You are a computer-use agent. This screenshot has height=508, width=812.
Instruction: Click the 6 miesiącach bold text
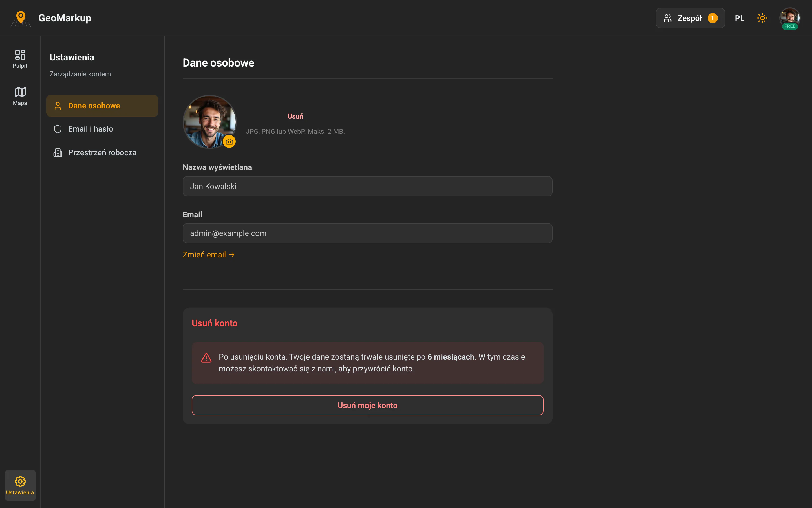(x=451, y=357)
